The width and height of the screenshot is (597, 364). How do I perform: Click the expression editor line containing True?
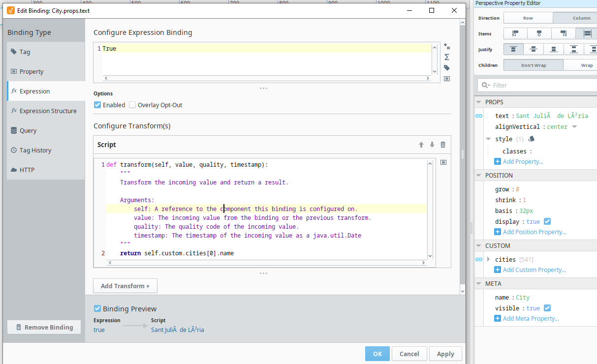(x=266, y=49)
